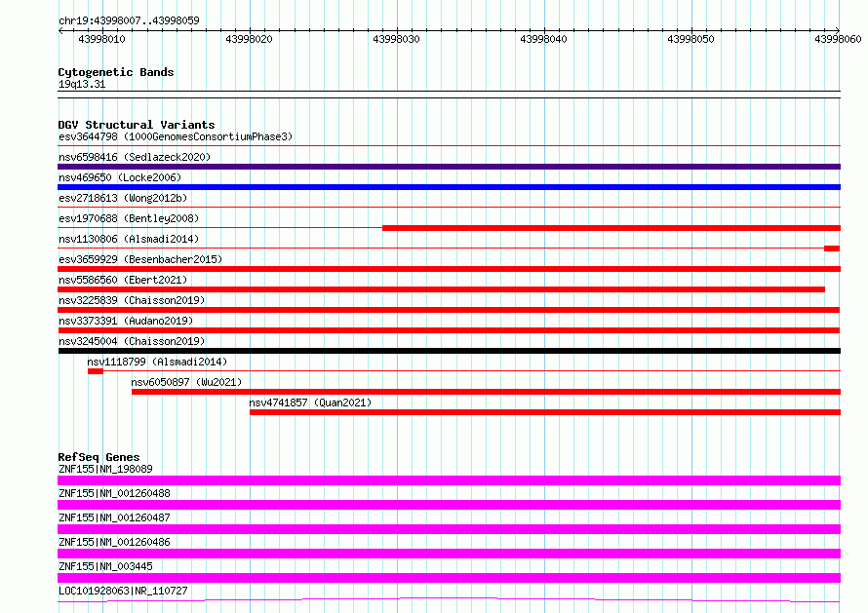Screen dimensions: 868x613
Task: Open variant nsv4741857 (Quan2021) label
Action: click(310, 402)
